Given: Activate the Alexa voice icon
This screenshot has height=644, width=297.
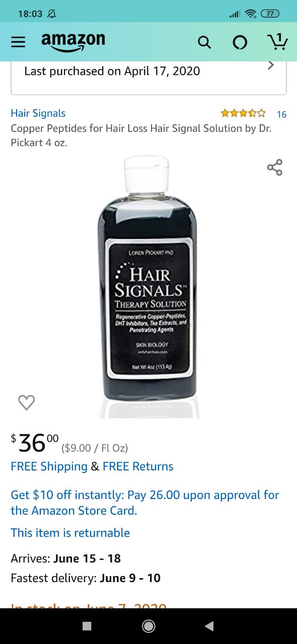Looking at the screenshot, I should pos(240,43).
